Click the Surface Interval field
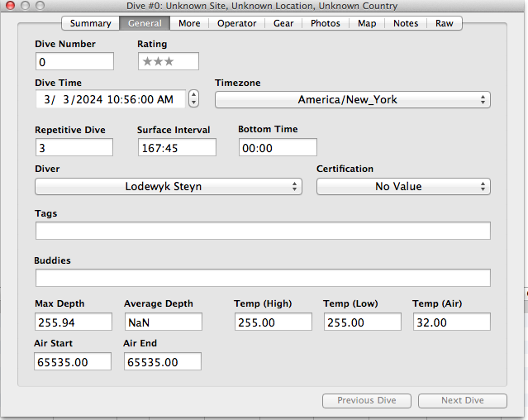This screenshot has width=528, height=420. click(177, 147)
